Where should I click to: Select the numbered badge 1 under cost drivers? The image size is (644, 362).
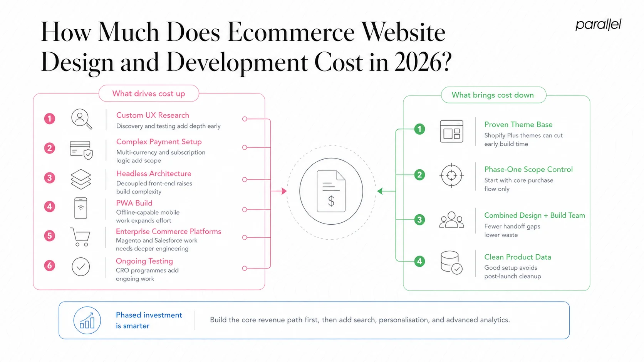(x=49, y=119)
